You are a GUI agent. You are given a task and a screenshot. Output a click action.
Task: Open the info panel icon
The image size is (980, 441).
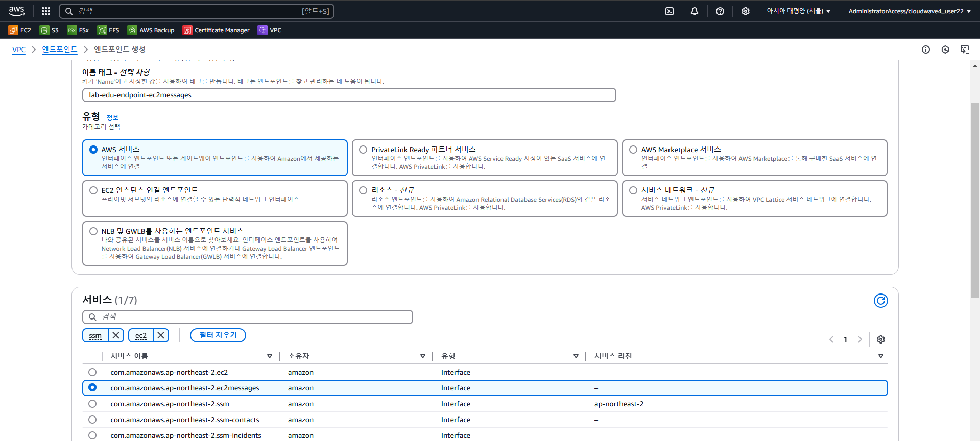[926, 50]
